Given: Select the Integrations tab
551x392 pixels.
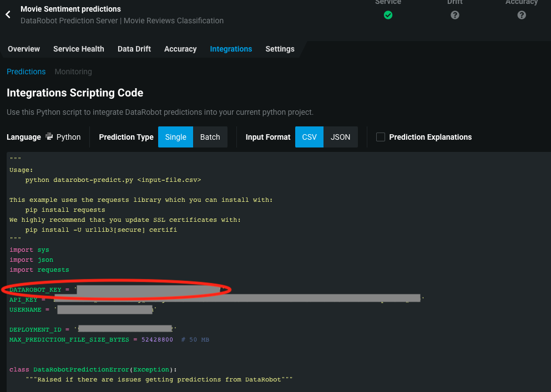Looking at the screenshot, I should 231,49.
